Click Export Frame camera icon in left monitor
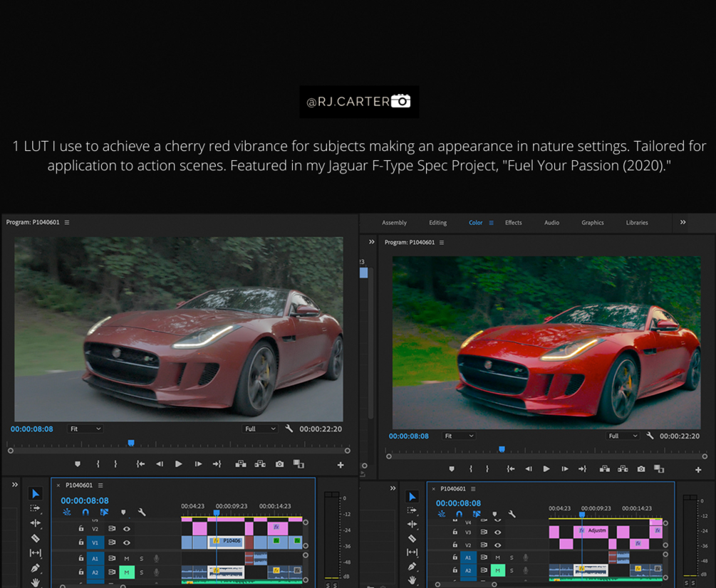The width and height of the screenshot is (716, 588). 279,464
